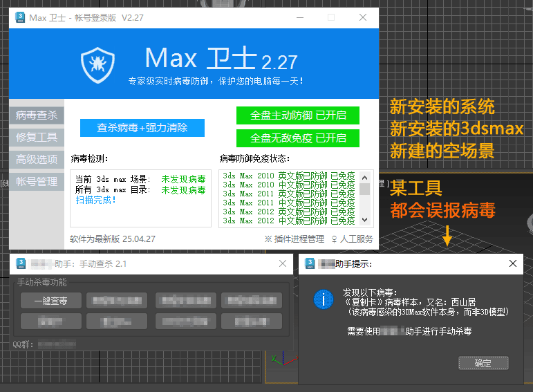Toggle 全盘主动防御 已开启 protection
Screen dimensions: 533x392
click(298, 115)
